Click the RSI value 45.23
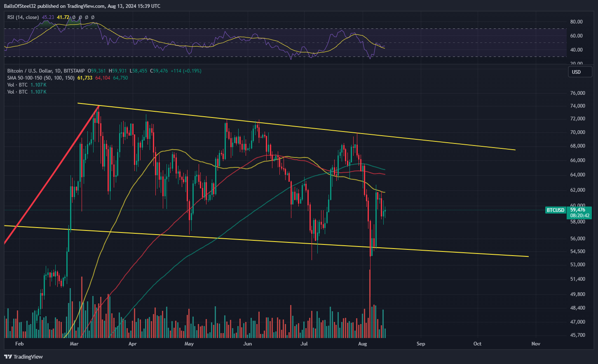Viewport: 598px width, 364px height. tap(48, 17)
